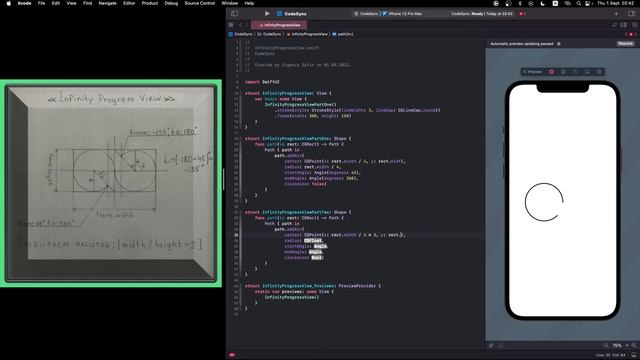Open the Editor menu

[x=129, y=3]
